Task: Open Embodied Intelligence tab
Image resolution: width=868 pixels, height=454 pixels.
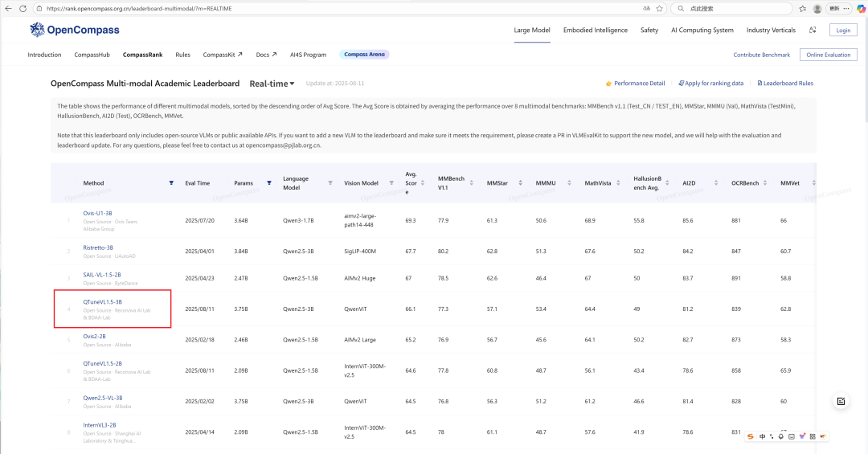Action: tap(595, 30)
